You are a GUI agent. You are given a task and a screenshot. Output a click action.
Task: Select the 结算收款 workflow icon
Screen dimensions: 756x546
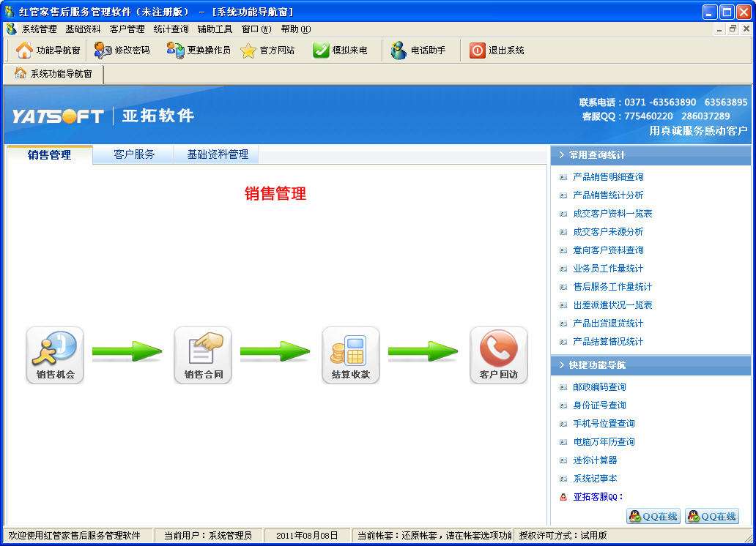[350, 355]
